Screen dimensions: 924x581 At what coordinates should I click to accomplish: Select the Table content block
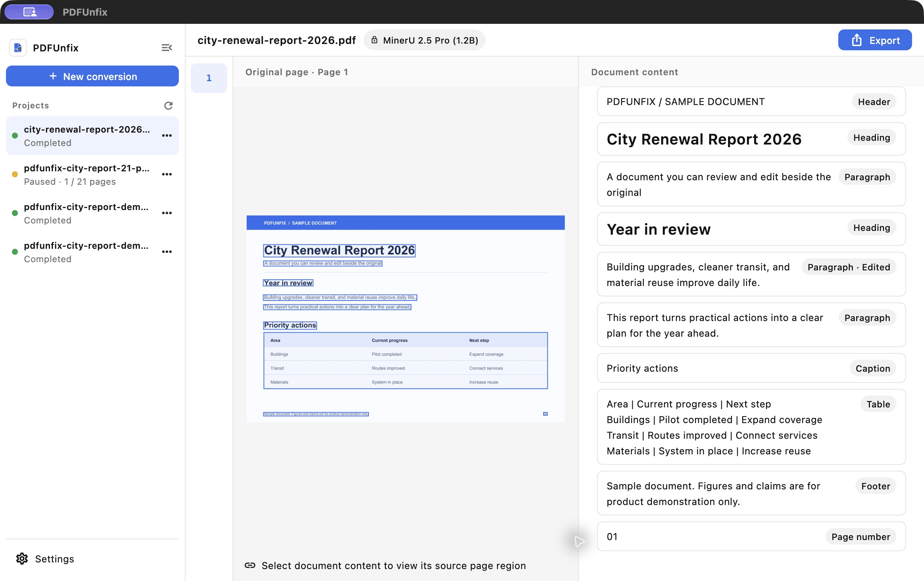pos(751,427)
